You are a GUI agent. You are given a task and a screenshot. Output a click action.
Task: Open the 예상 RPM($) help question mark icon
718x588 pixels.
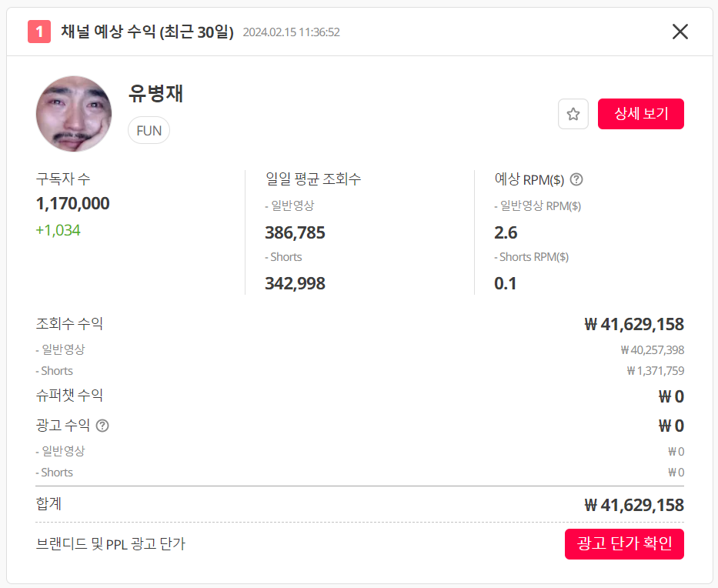[576, 179]
